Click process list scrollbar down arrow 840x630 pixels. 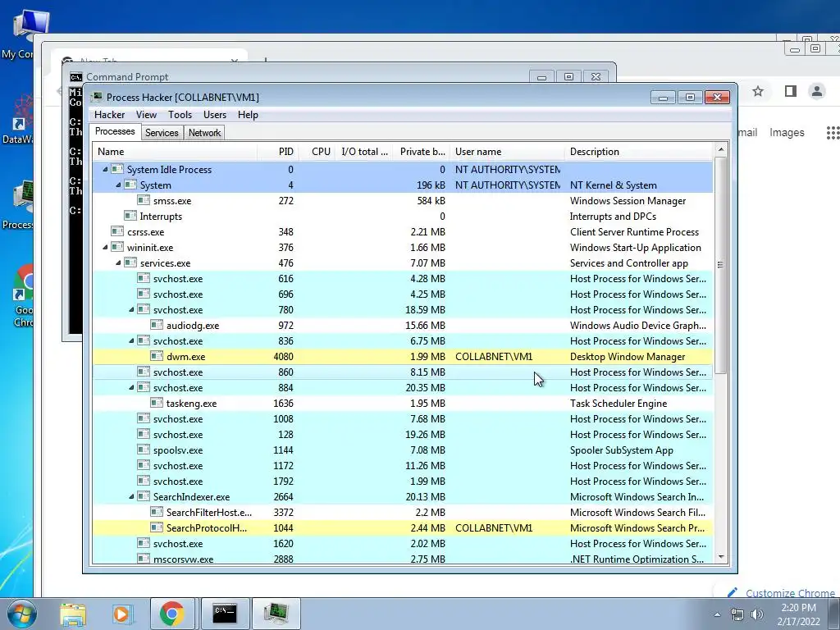[x=720, y=557]
